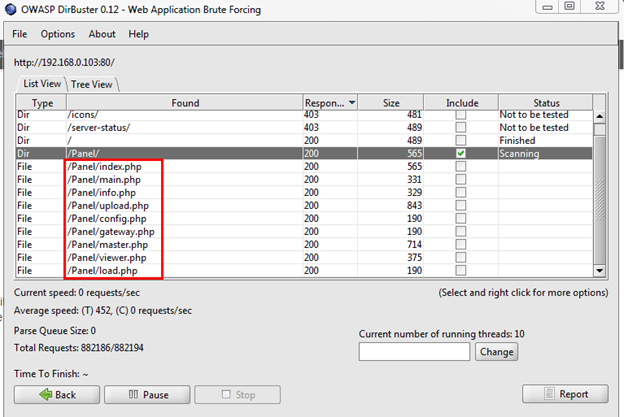
Task: Open the Options menu
Action: pyautogui.click(x=57, y=34)
